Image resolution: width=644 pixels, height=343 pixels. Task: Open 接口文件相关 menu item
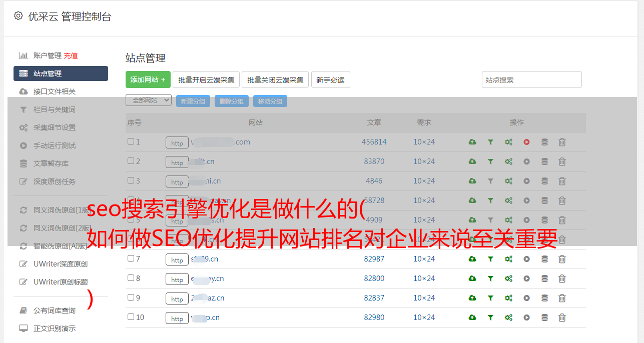55,91
